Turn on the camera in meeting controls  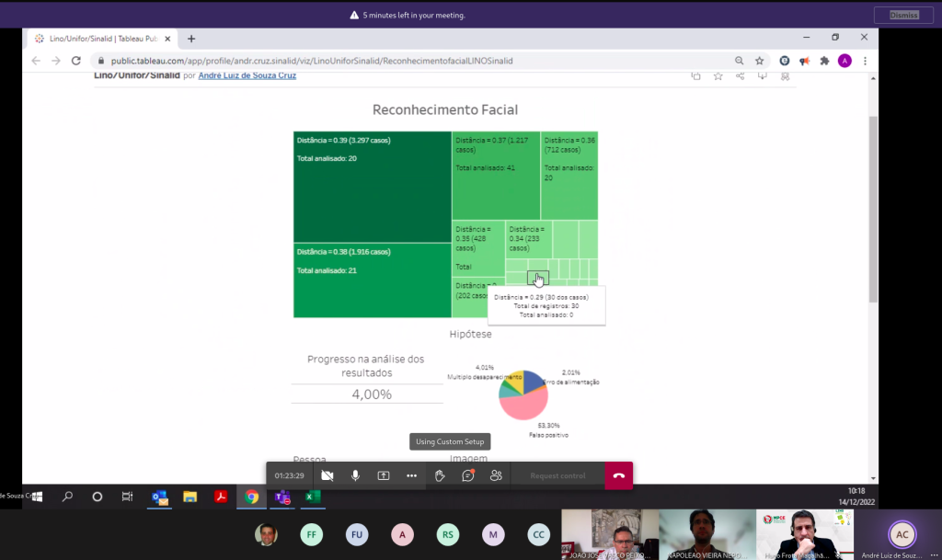pos(327,475)
